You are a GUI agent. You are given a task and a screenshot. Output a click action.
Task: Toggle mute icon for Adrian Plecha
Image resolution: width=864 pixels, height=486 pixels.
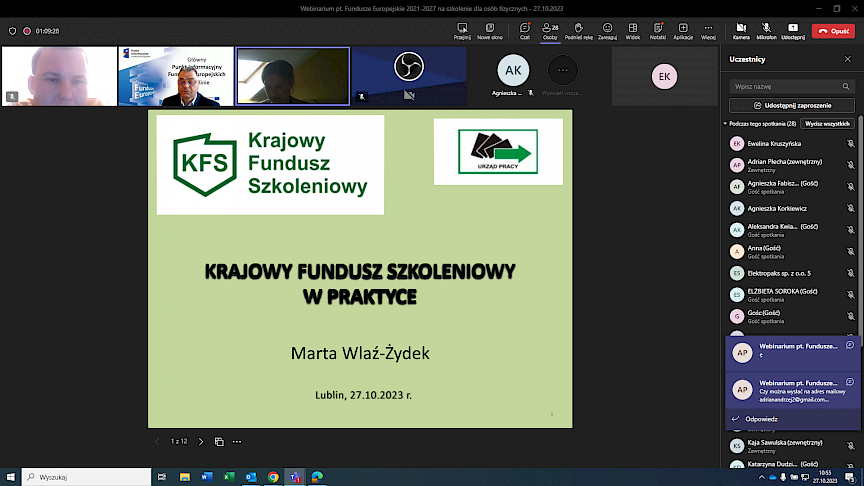click(850, 165)
